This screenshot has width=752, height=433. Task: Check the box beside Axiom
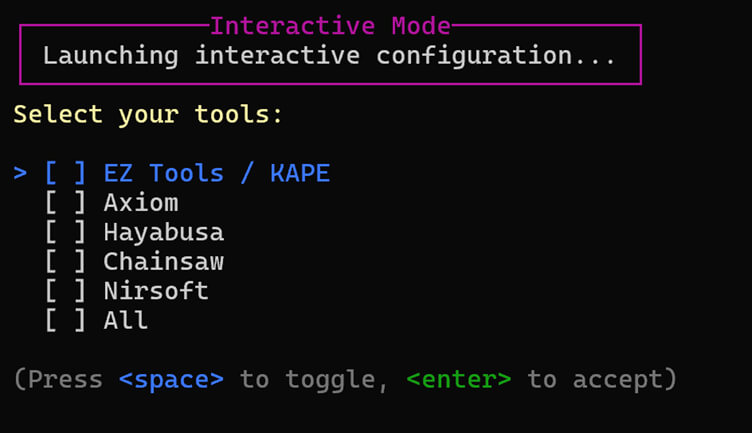tap(65, 204)
